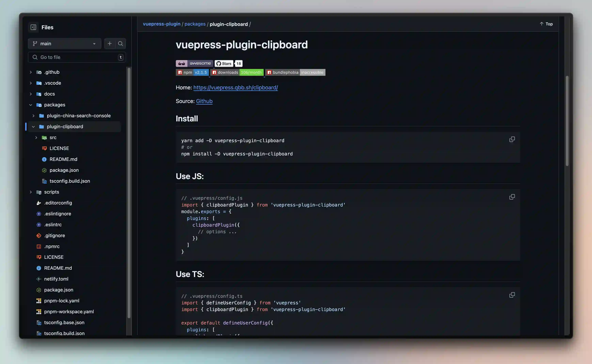Click the src folder icon

pyautogui.click(x=44, y=137)
